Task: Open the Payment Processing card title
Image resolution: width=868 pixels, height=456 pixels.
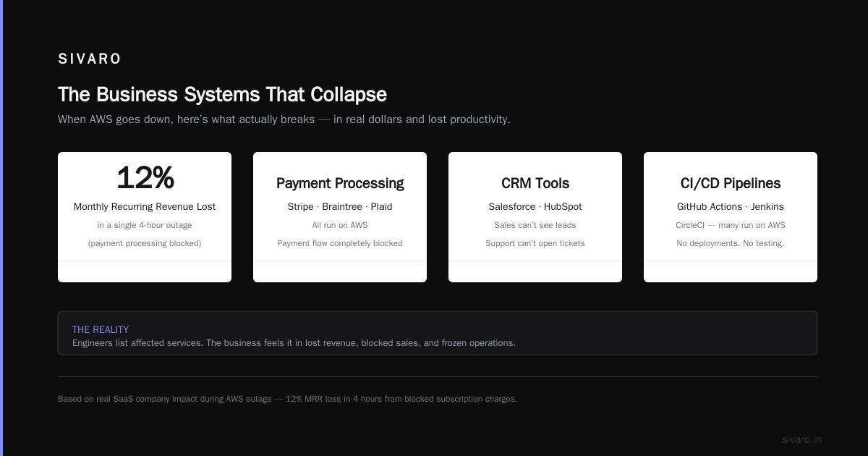Action: pos(340,184)
